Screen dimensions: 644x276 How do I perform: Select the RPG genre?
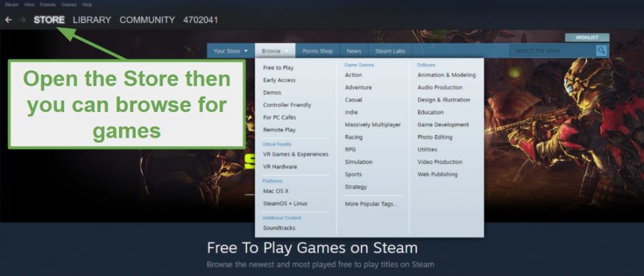pyautogui.click(x=350, y=149)
